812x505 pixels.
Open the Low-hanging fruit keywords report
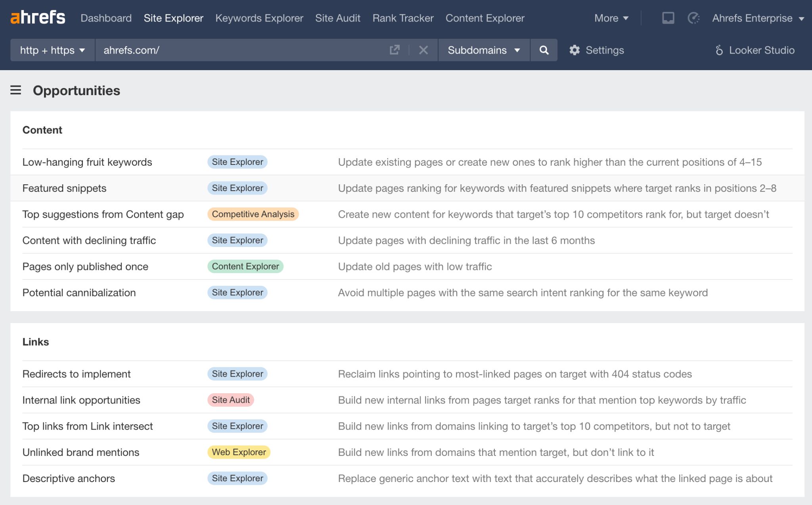tap(87, 162)
